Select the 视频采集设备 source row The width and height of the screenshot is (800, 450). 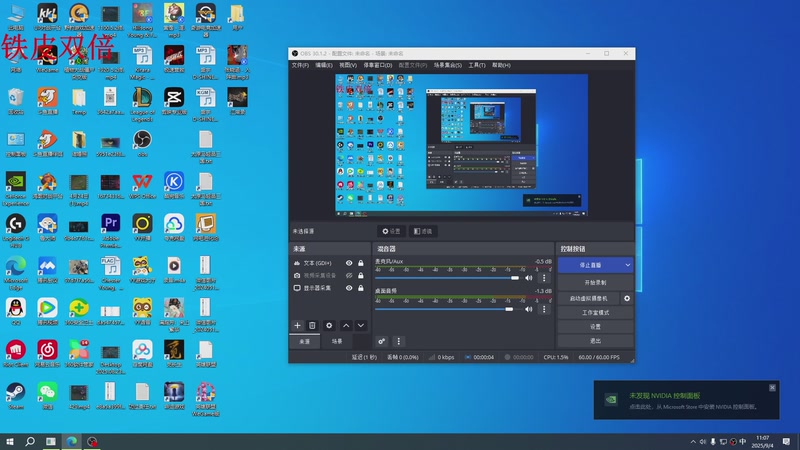tap(330, 276)
